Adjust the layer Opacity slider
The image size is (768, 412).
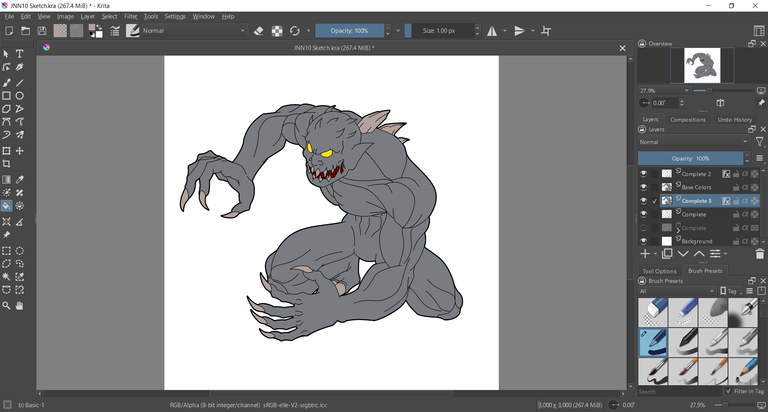[x=690, y=158]
